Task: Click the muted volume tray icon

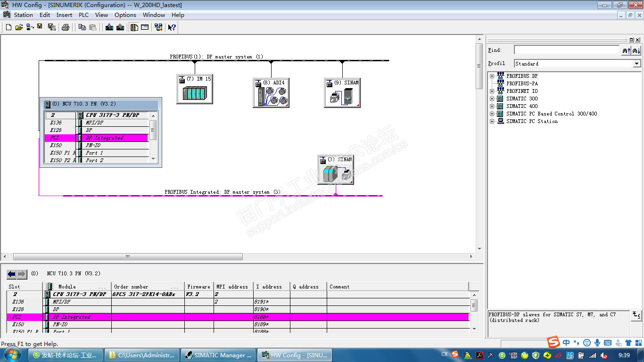Action: point(604,355)
